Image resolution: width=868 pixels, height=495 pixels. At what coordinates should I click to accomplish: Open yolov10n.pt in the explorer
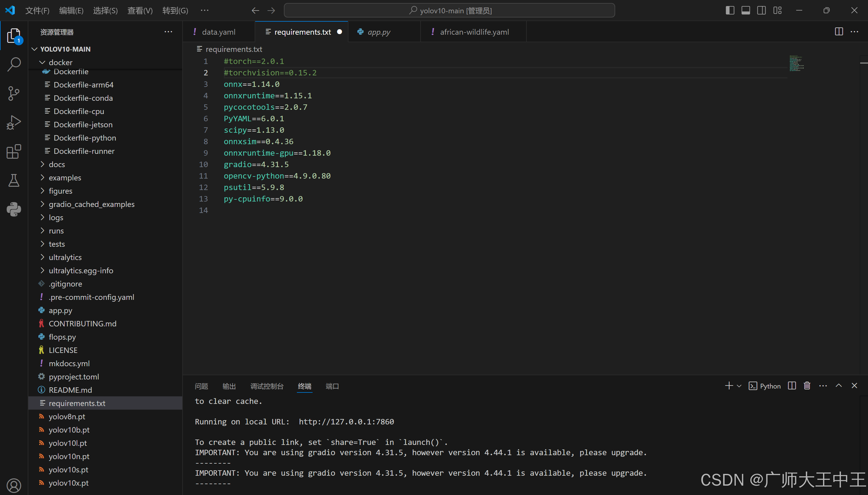[69, 456]
